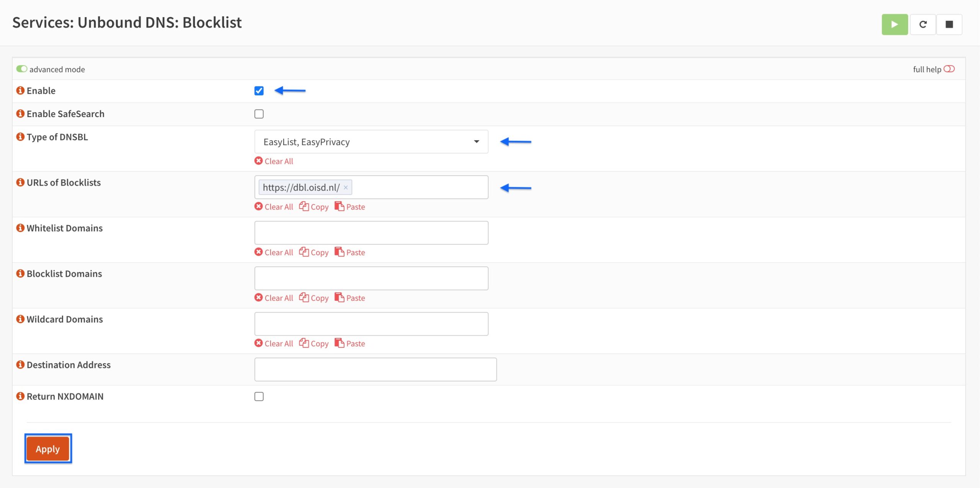Focus the Blocklist Domains input field
This screenshot has width=980, height=488.
[371, 278]
